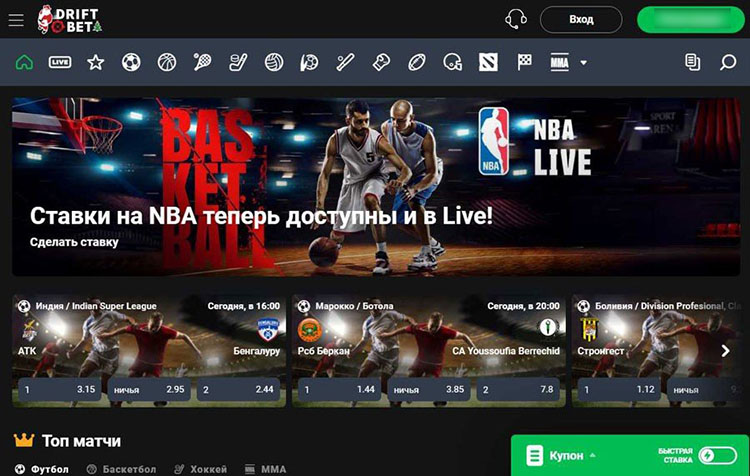Select Футбол tab in top matches
This screenshot has width=750, height=476.
point(41,469)
